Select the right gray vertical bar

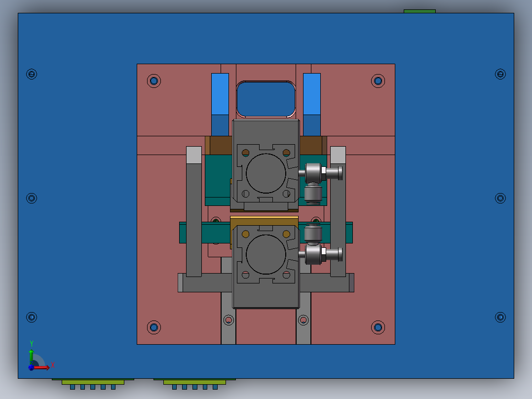pos(338,211)
